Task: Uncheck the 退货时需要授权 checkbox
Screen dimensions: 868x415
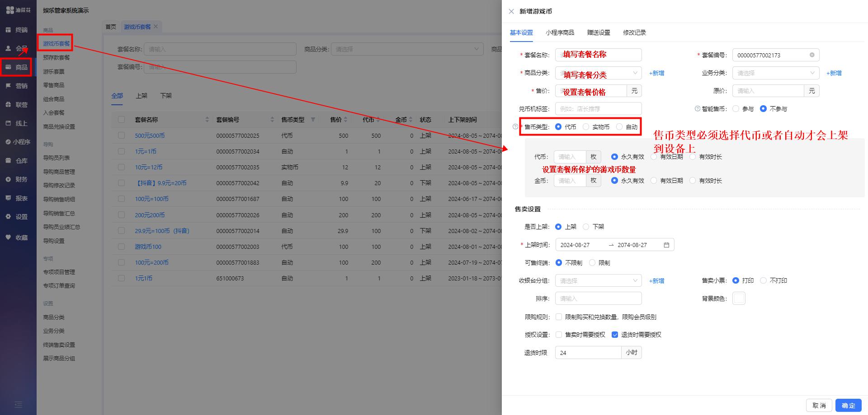Action: tap(615, 335)
